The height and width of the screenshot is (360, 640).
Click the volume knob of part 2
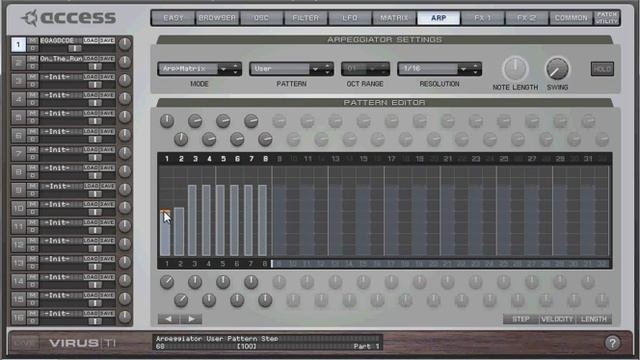125,62
